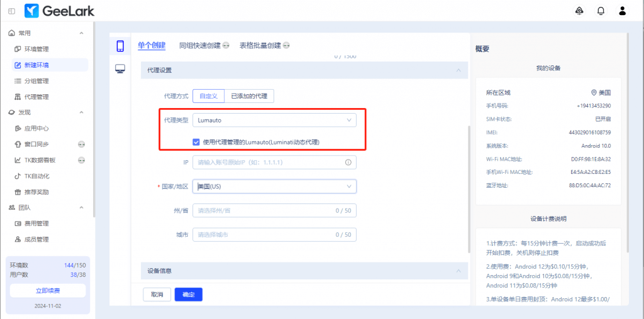Viewport: 644px width, 319px height.
Task: Click the form's vertical scrollbar
Action: pos(469,188)
